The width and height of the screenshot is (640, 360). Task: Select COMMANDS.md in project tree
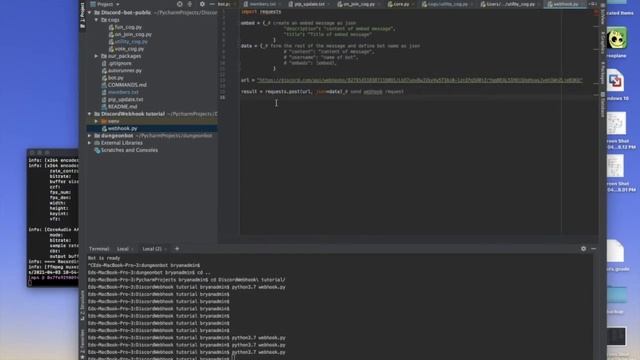tap(124, 85)
